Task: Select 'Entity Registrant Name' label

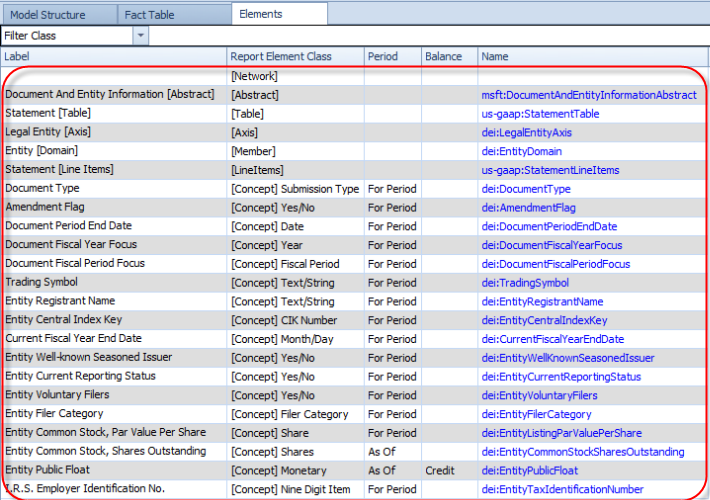Action: pos(60,301)
